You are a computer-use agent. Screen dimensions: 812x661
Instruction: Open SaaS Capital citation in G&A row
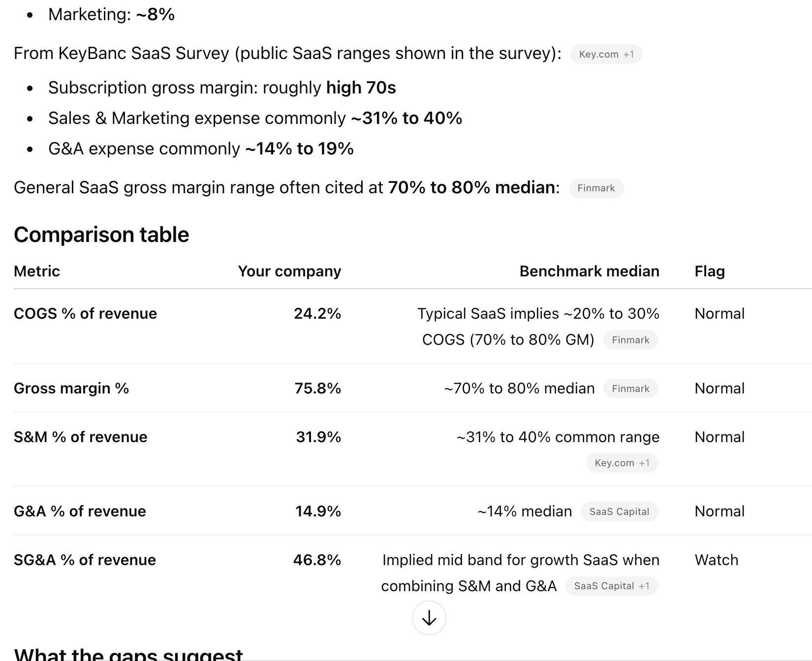[619, 511]
